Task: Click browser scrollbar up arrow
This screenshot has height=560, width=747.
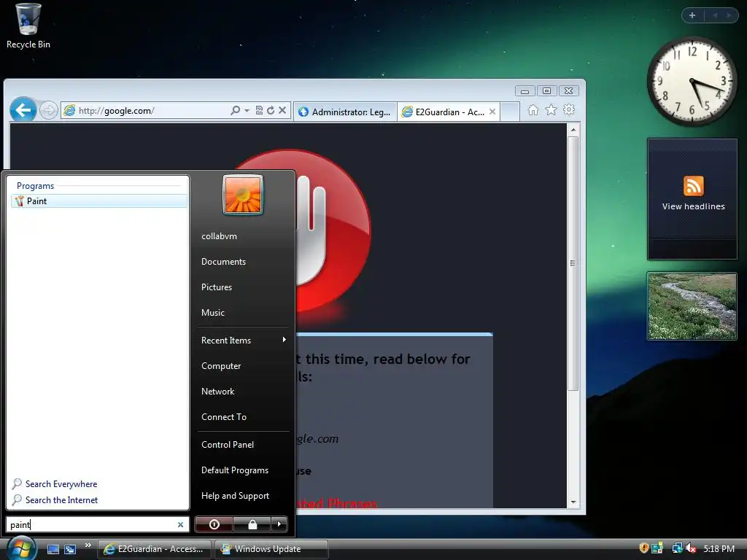Action: pos(573,130)
